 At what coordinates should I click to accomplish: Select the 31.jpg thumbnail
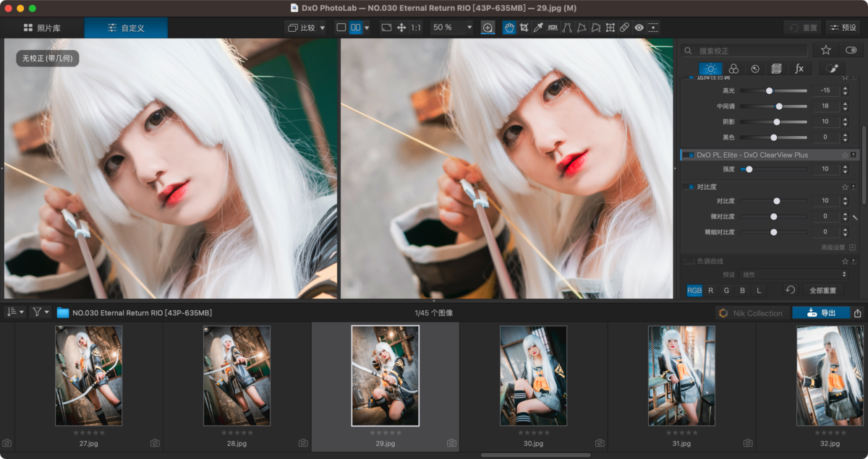click(681, 375)
